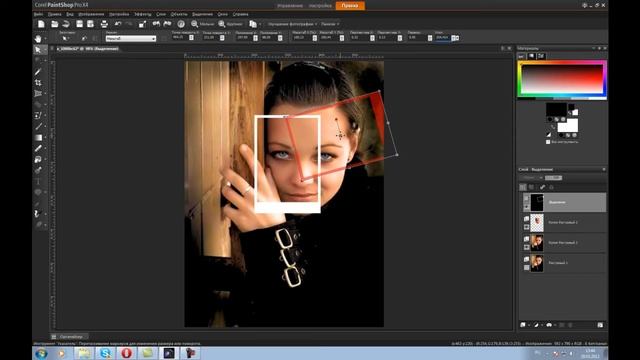This screenshot has width=640, height=360.
Task: Open File Explorer folder icon on taskbar
Action: point(84,353)
